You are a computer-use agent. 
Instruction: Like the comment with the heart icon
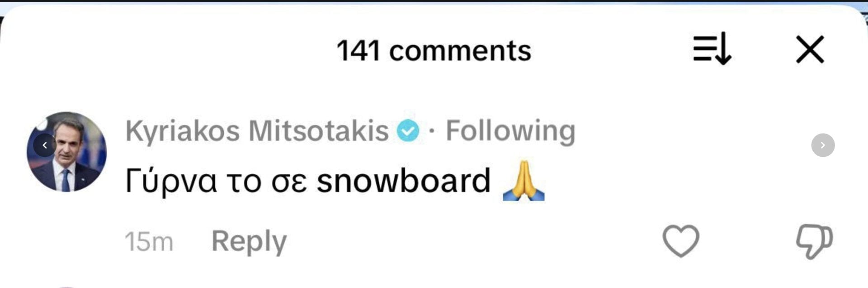tap(681, 241)
